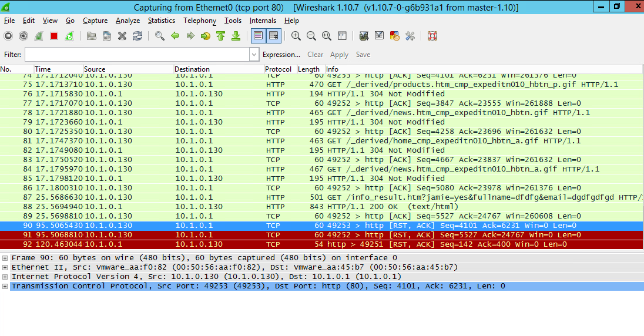644x336 pixels.
Task: Find a packet with magnifier icon
Action: tap(159, 36)
